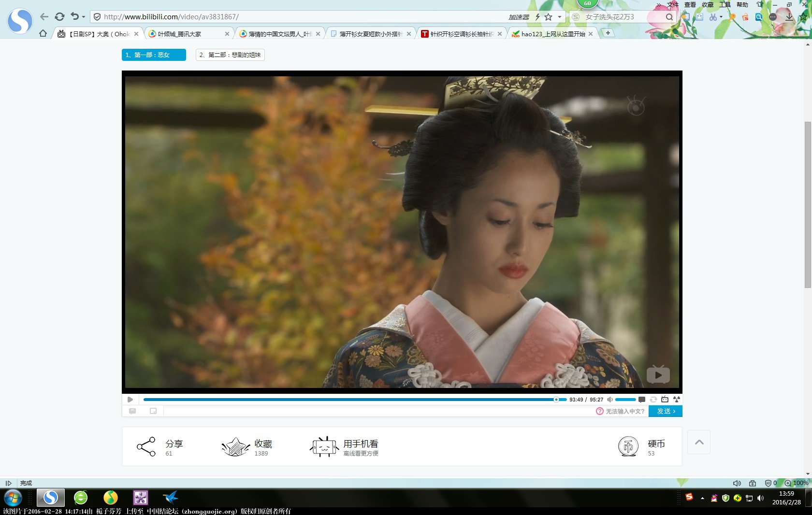Click the scroll-to-top chevron button
Screen dimensions: 812x515
(699, 442)
